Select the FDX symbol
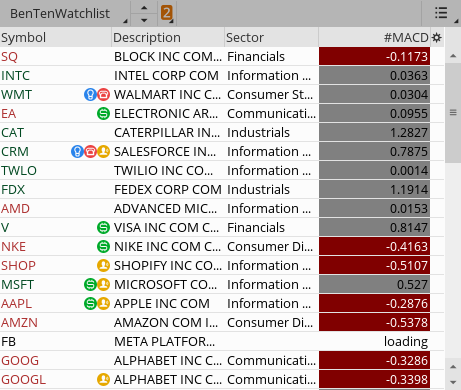The image size is (461, 390). (13, 190)
